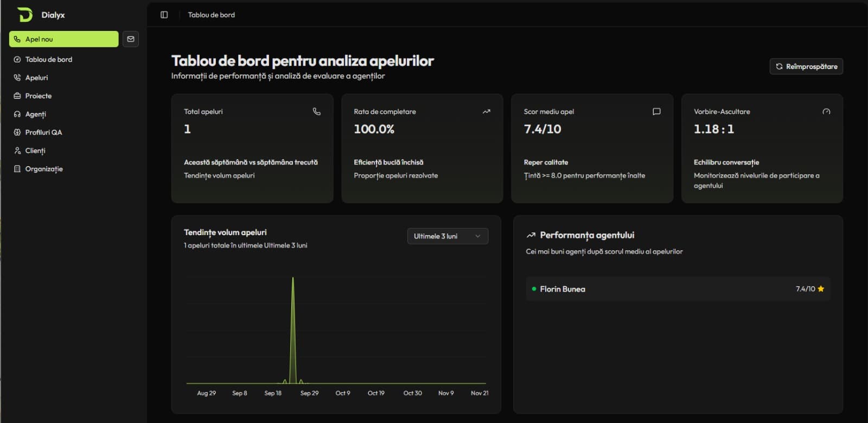Open Organizație settings in the sidebar

click(43, 169)
